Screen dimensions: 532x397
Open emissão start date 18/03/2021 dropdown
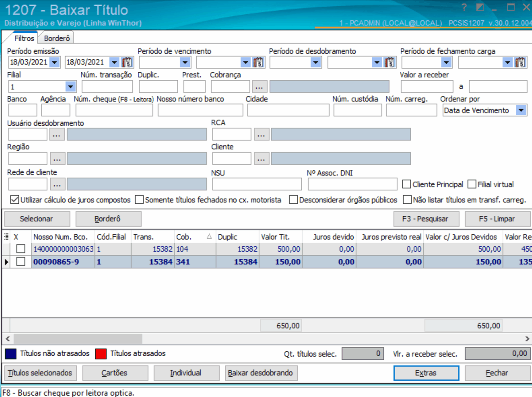click(x=55, y=62)
